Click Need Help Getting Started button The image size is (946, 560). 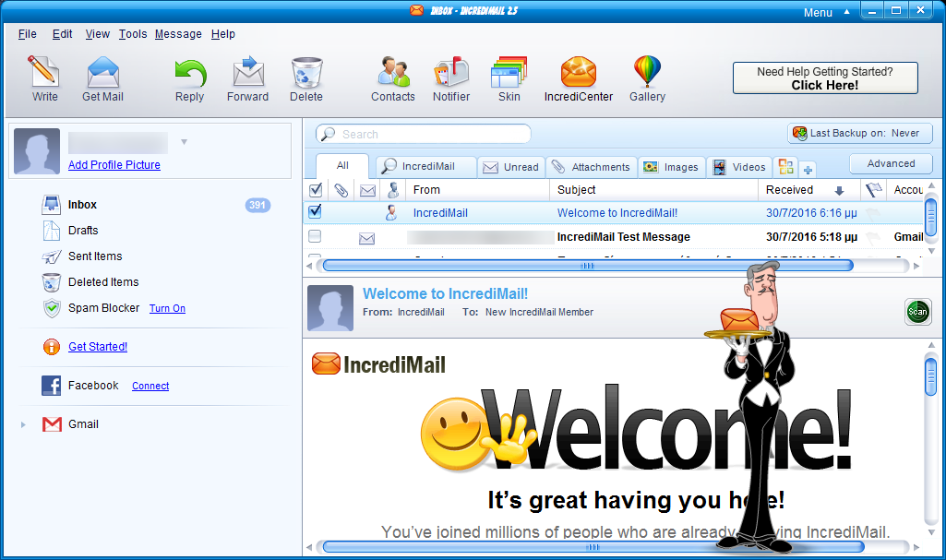point(825,78)
